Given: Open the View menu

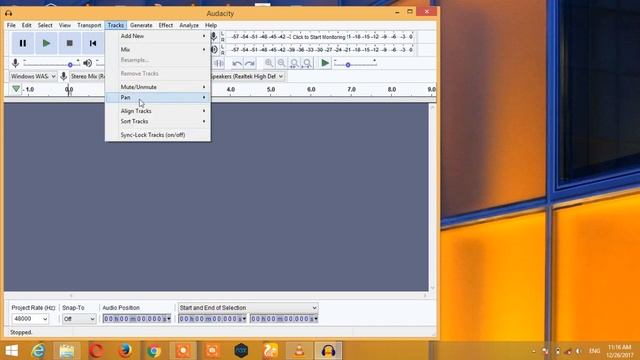Looking at the screenshot, I should point(64,25).
